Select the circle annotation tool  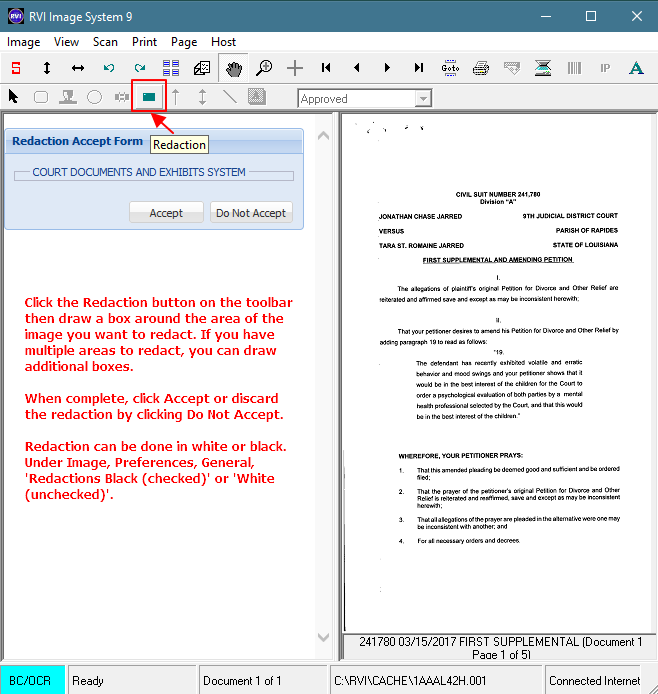(94, 96)
